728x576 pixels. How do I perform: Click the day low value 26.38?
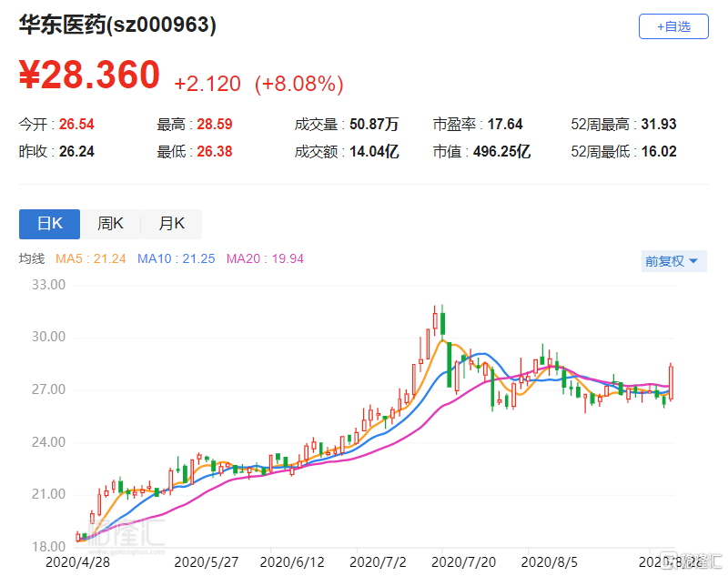pos(215,151)
